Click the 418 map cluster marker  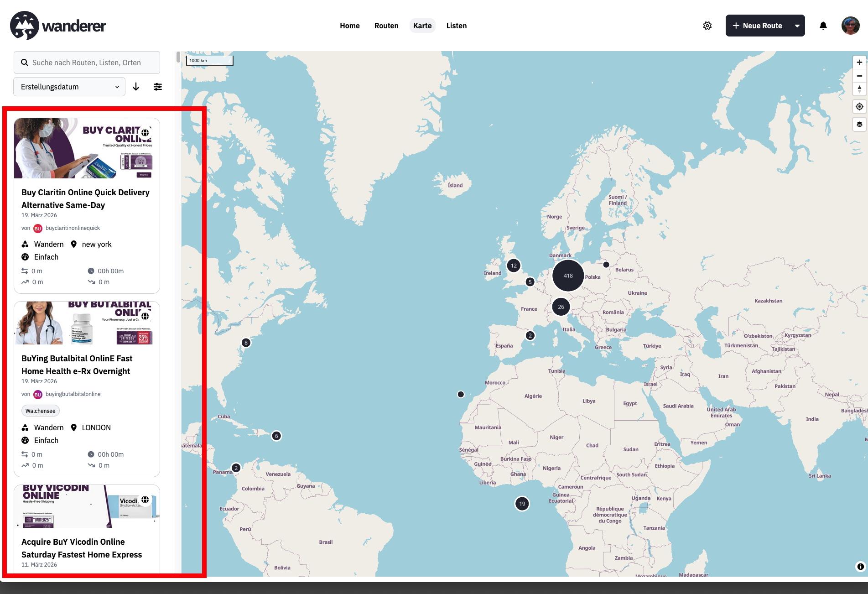point(568,276)
